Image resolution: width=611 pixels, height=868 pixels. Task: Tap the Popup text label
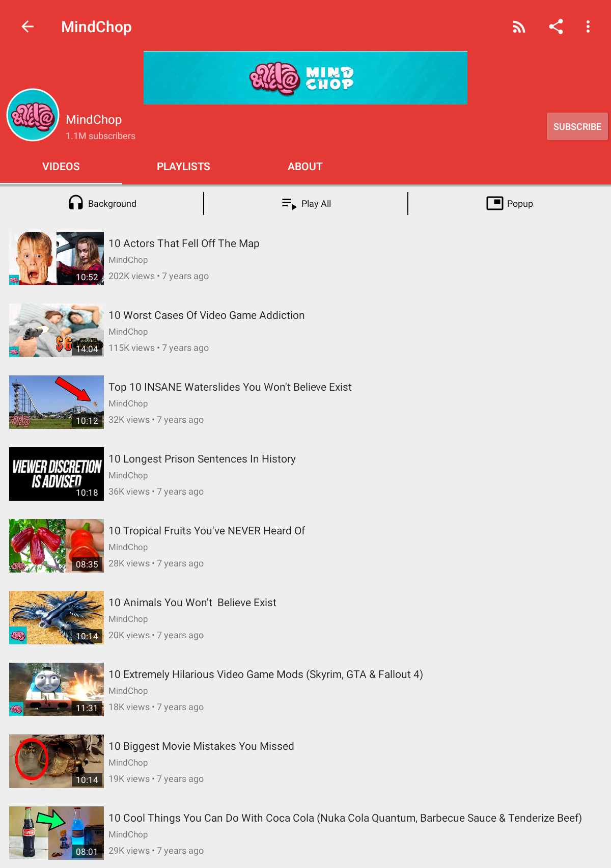tap(520, 204)
